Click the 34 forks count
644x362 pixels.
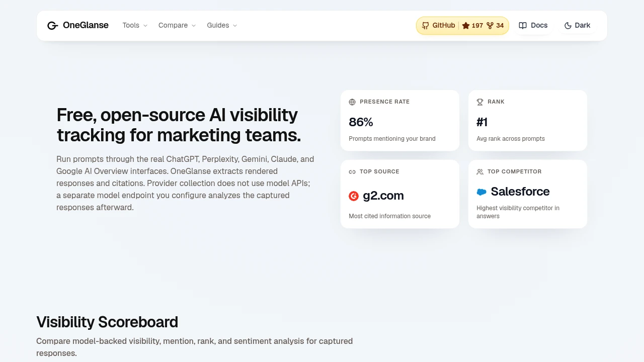[x=500, y=26]
